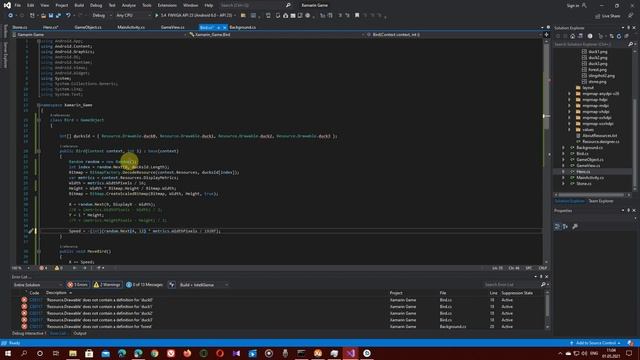Click Add to Source Control in the status bar
Viewport: 640px width, 360px height.
click(x=596, y=343)
